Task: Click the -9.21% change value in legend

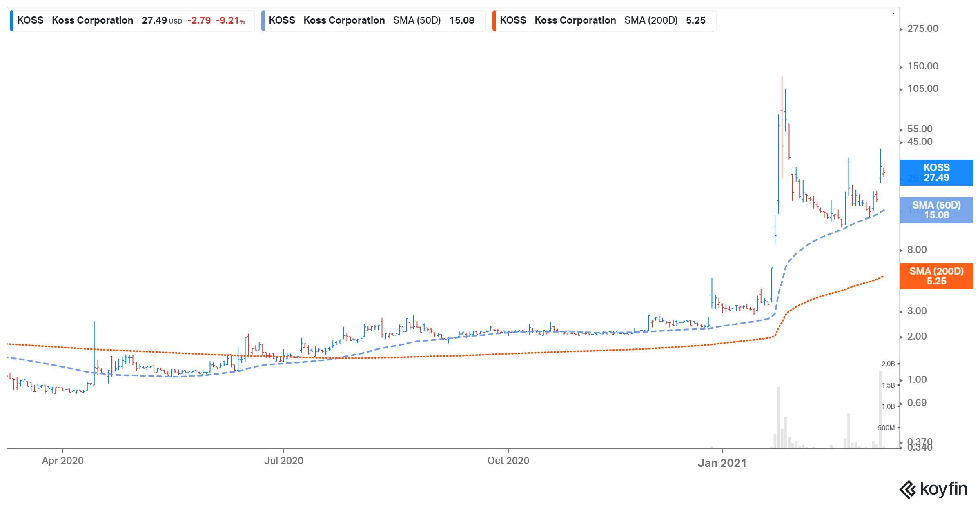Action: 231,20
